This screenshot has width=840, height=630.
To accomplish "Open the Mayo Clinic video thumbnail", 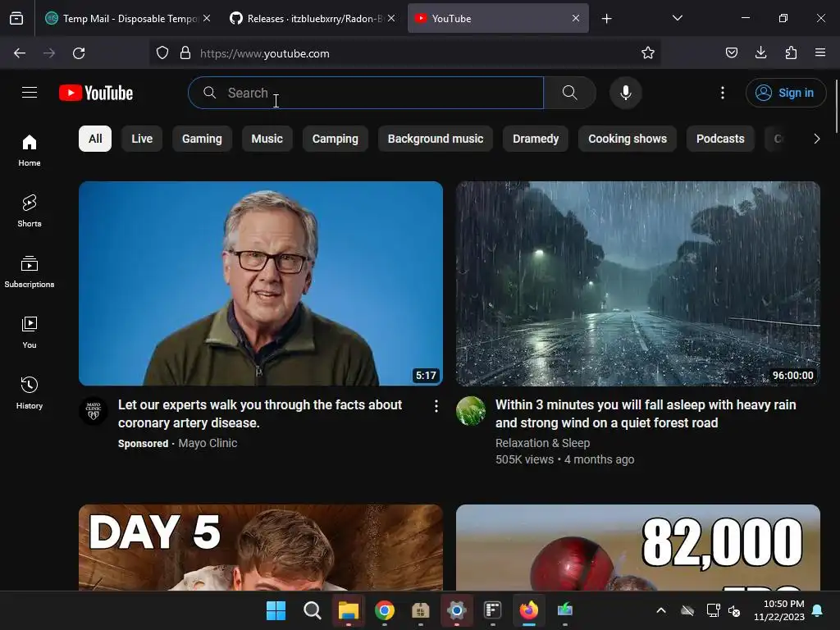I will (x=261, y=283).
